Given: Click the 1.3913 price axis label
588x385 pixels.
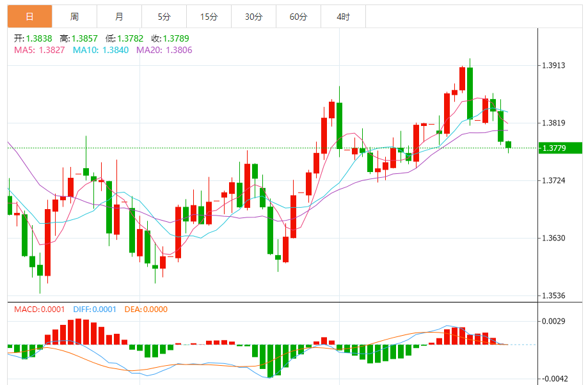Looking at the screenshot, I should 553,65.
